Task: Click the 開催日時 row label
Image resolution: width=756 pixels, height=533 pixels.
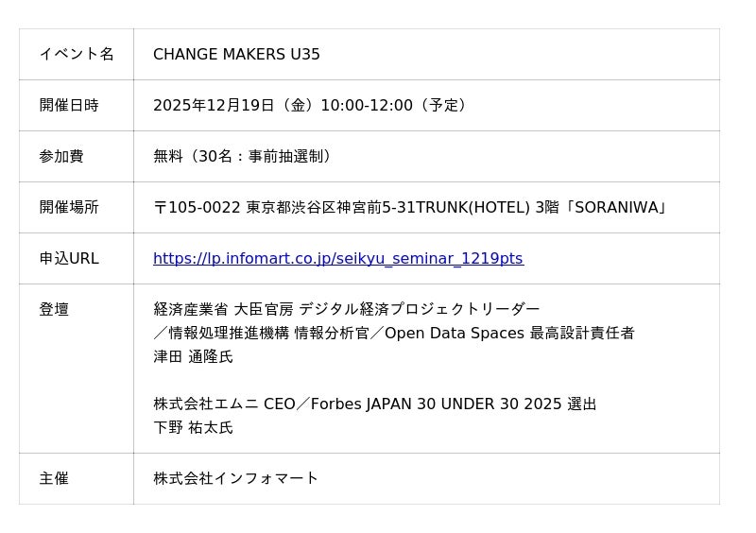Action: click(x=69, y=106)
